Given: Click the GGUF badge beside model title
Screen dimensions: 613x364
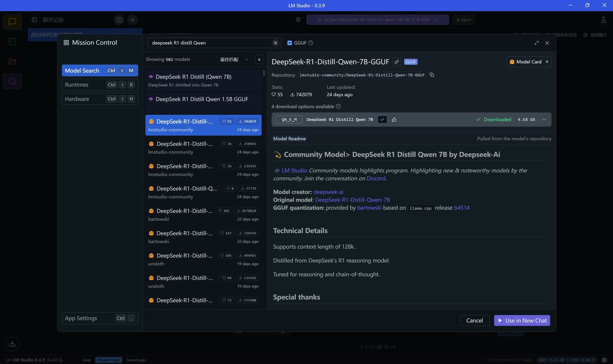Looking at the screenshot, I should 411,62.
